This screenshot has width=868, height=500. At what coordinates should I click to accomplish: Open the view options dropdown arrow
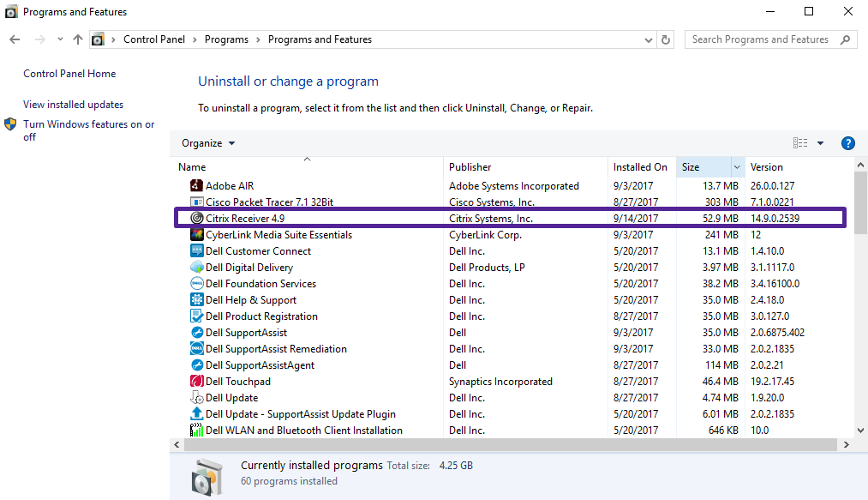[x=820, y=143]
